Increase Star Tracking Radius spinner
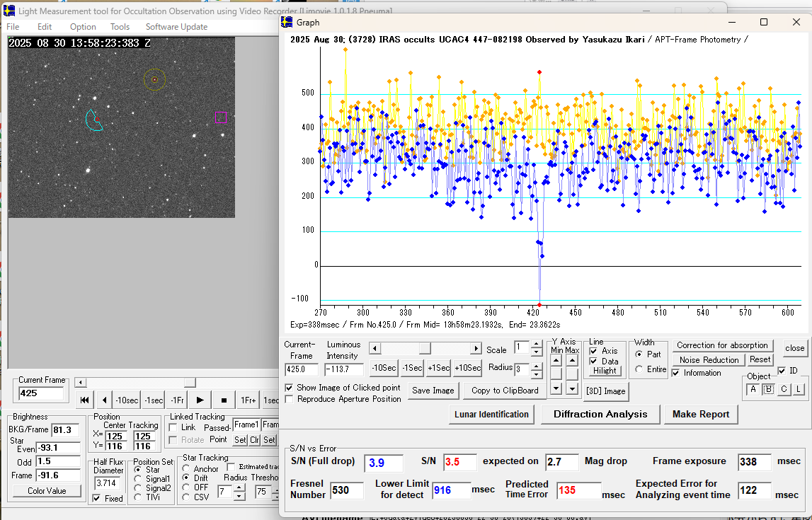The height and width of the screenshot is (520, 812). [x=239, y=488]
